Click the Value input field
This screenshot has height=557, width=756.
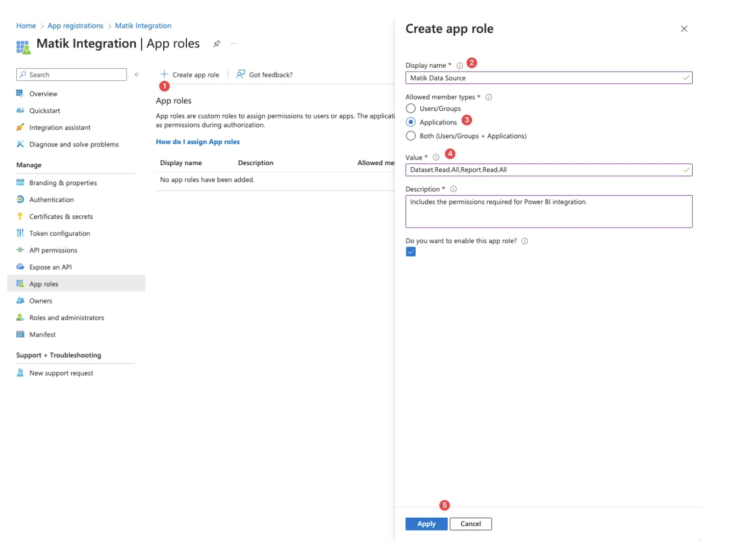click(549, 170)
